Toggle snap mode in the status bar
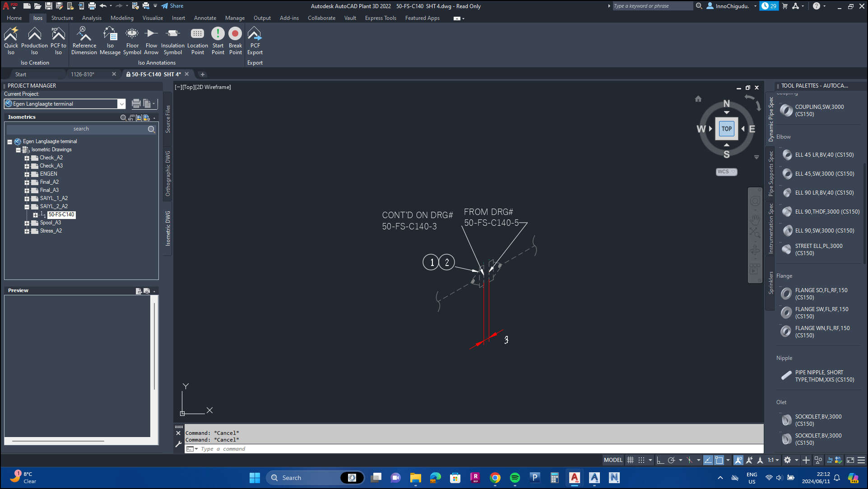This screenshot has height=489, width=868. 641,460
